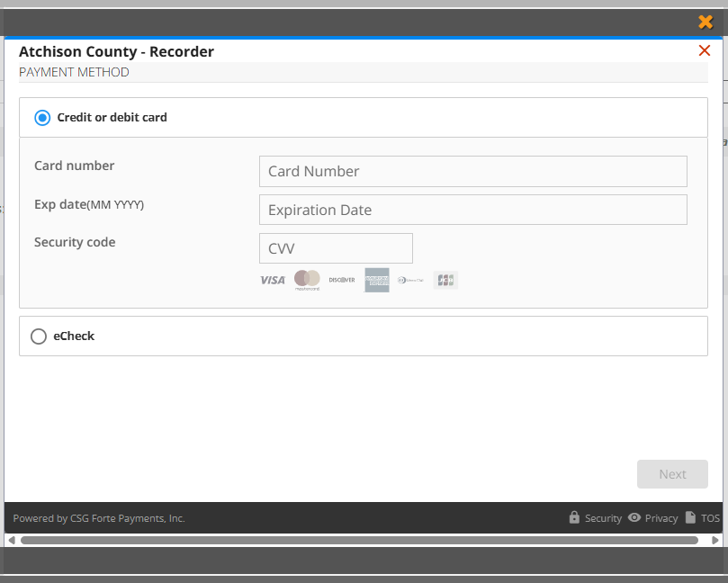Image resolution: width=728 pixels, height=583 pixels.
Task: Focus the Expiration Date field
Action: tap(472, 210)
